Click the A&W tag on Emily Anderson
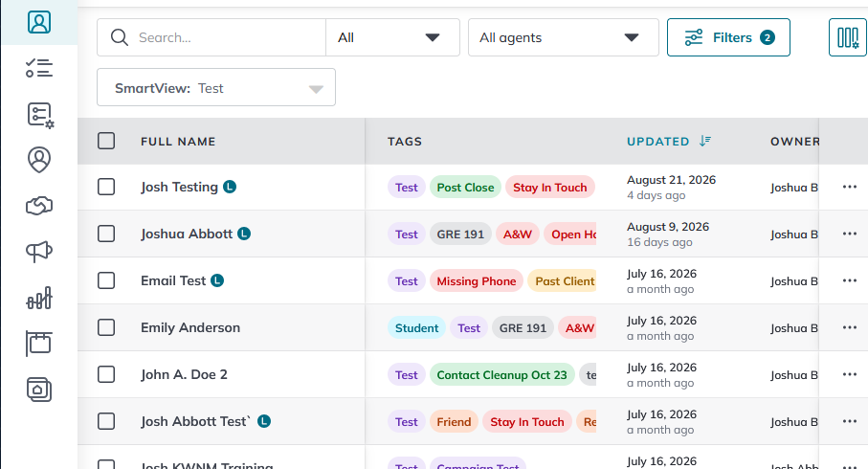Screen dimensions: 868x469 point(577,327)
